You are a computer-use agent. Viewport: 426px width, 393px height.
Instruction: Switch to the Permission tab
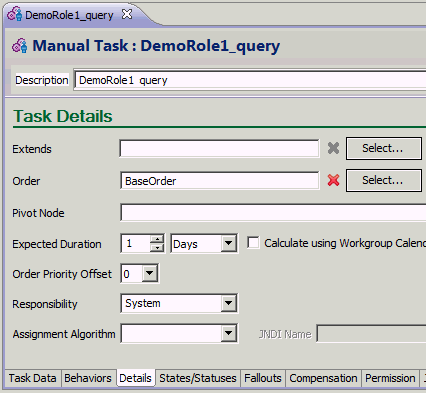coord(390,378)
